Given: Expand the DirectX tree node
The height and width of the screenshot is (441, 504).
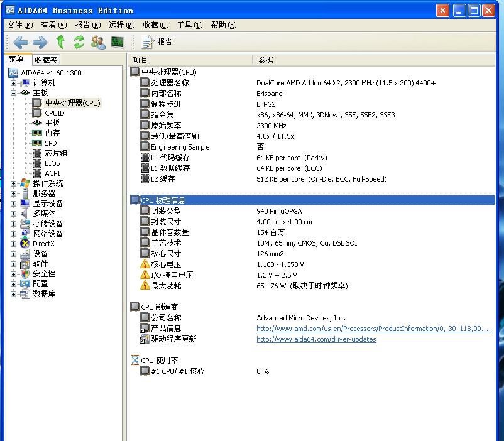Looking at the screenshot, I should click(13, 244).
